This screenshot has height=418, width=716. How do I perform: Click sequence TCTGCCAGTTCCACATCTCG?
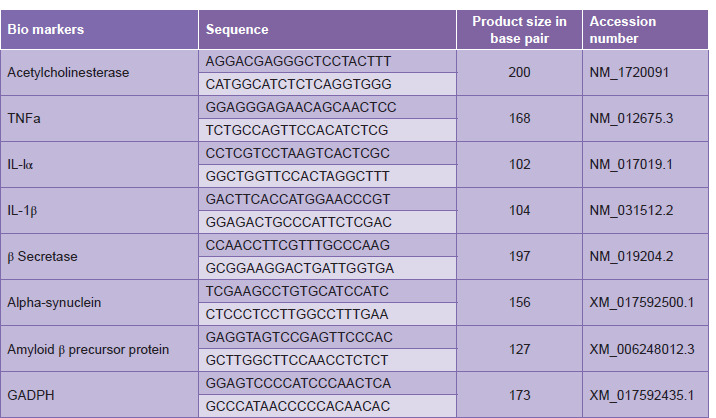click(x=297, y=130)
